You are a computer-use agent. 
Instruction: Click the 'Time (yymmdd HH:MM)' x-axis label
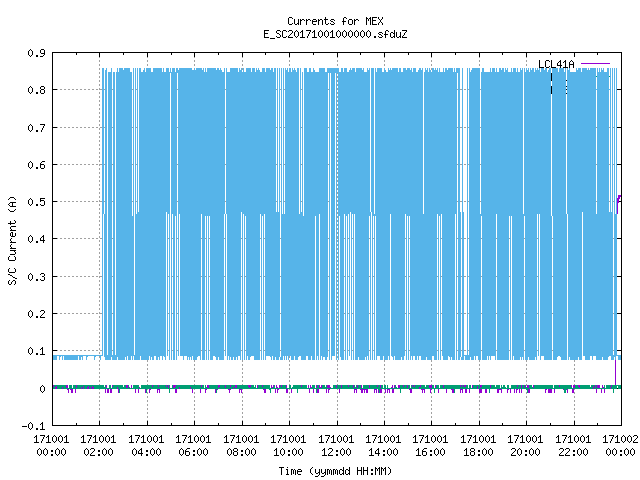click(x=335, y=471)
